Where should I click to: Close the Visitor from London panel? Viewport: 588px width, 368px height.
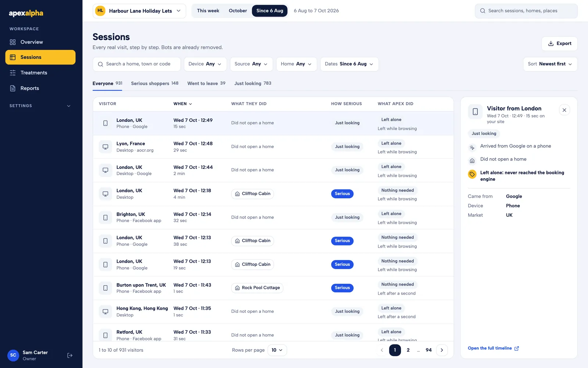tap(564, 110)
